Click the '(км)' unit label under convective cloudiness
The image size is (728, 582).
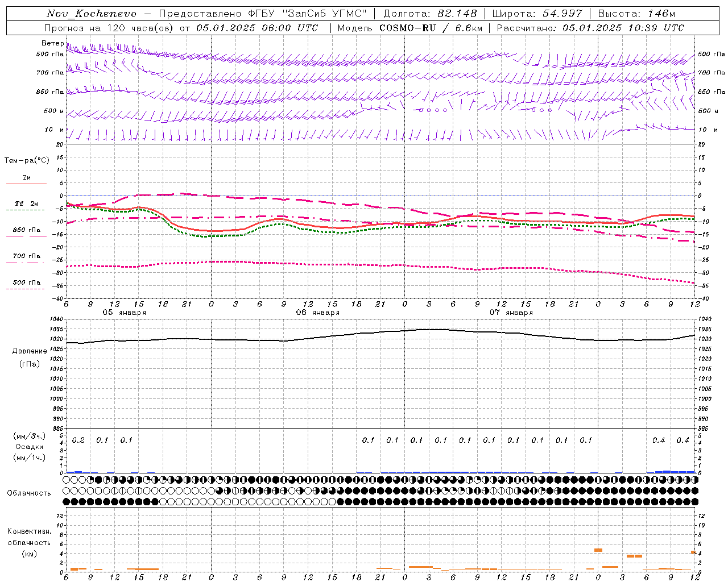coord(30,554)
